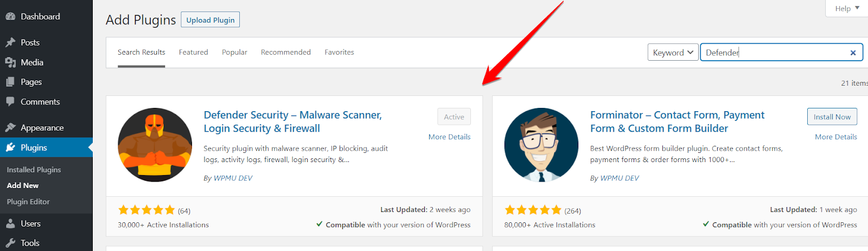868x251 pixels.
Task: Open More Details for Forminator
Action: [x=836, y=137]
